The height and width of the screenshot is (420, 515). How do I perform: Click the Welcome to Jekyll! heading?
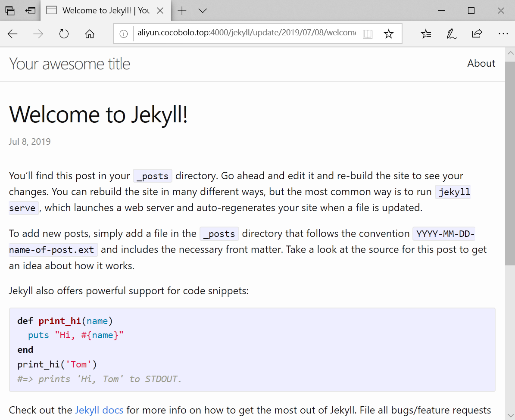[x=98, y=115]
